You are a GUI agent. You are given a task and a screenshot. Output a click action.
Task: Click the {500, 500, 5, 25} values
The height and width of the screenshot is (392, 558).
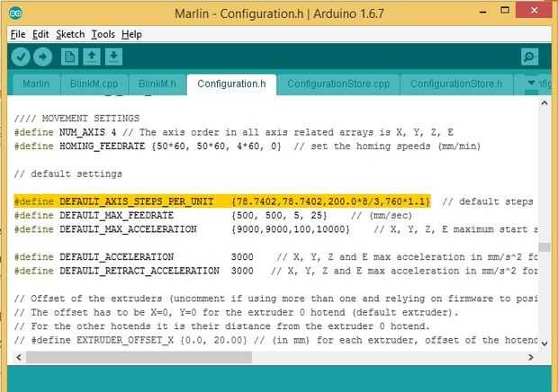tap(279, 216)
